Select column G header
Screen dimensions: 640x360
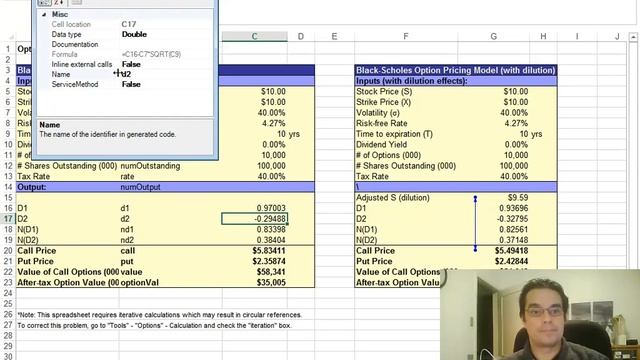493,37
